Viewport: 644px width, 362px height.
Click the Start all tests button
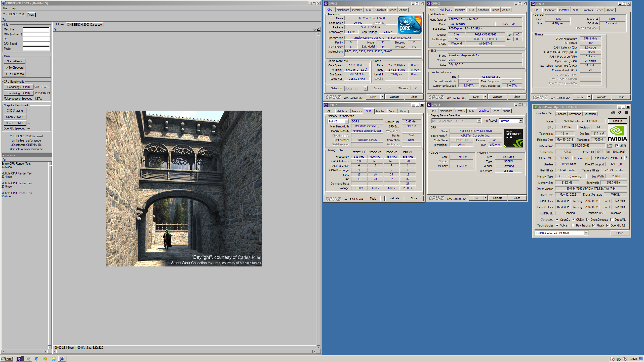point(15,61)
